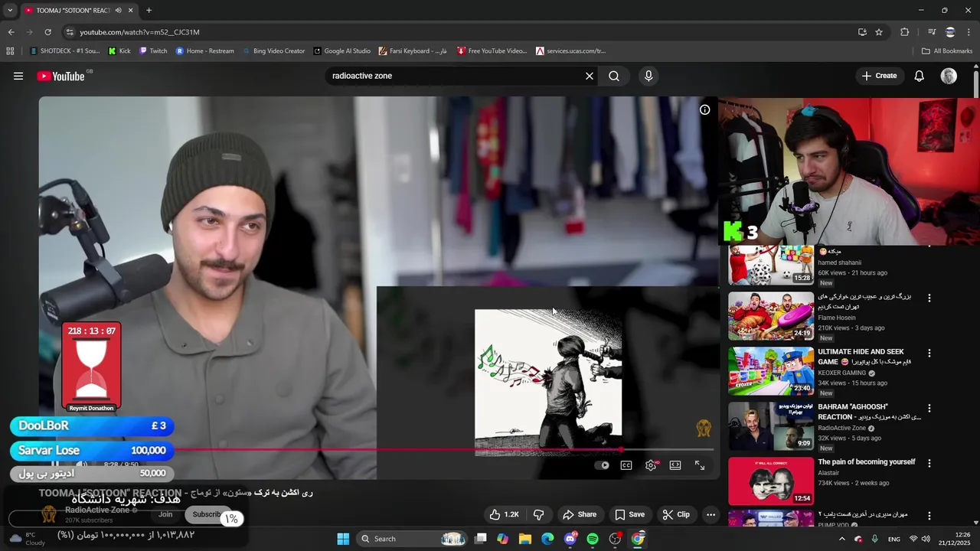Click the browser address bar URL

[x=139, y=32]
